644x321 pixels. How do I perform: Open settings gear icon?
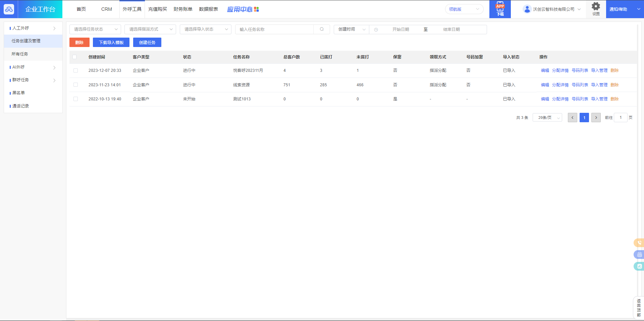pos(596,6)
